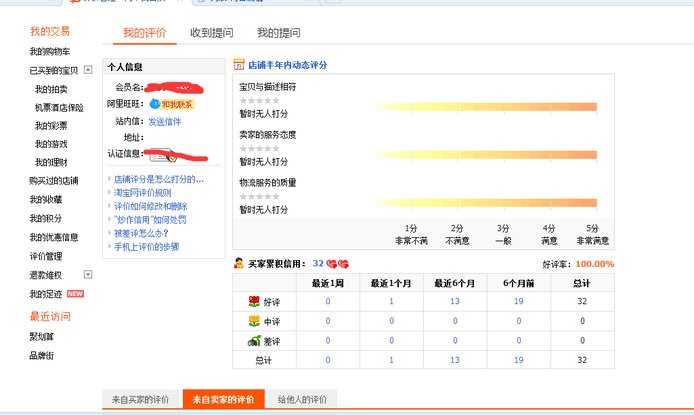The height and width of the screenshot is (415, 694).
Task: Open 我的购物车 in sidebar
Action: point(50,52)
